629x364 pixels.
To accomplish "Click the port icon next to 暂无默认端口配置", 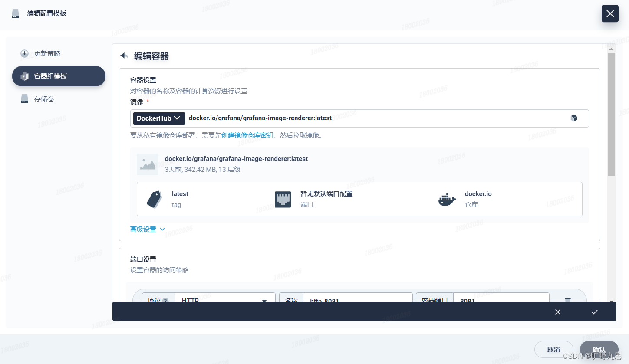I will pos(283,199).
